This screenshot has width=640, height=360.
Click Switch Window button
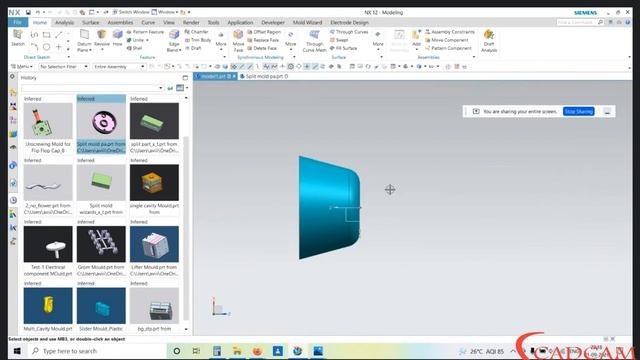pos(131,12)
